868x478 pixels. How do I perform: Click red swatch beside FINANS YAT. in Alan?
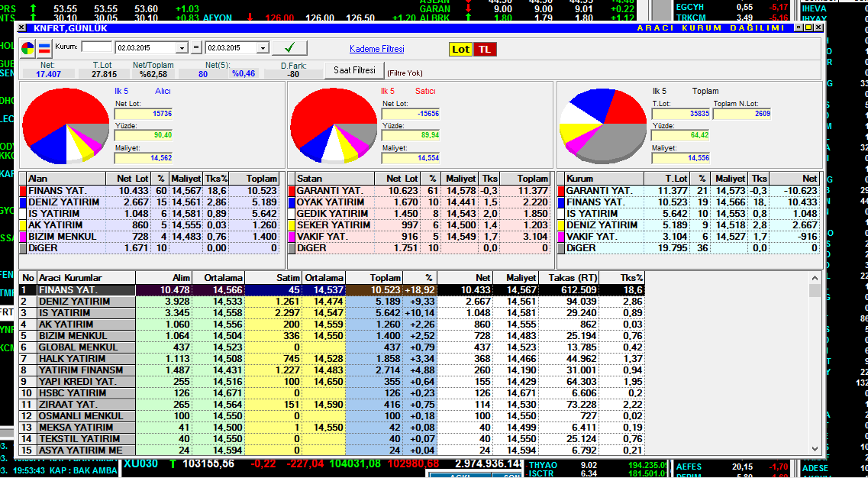(24, 190)
